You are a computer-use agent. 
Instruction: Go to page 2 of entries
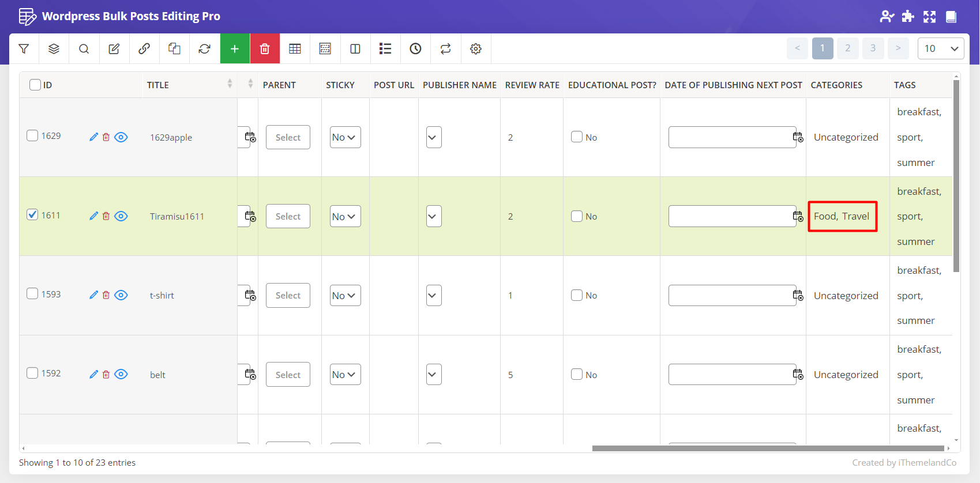(x=847, y=48)
